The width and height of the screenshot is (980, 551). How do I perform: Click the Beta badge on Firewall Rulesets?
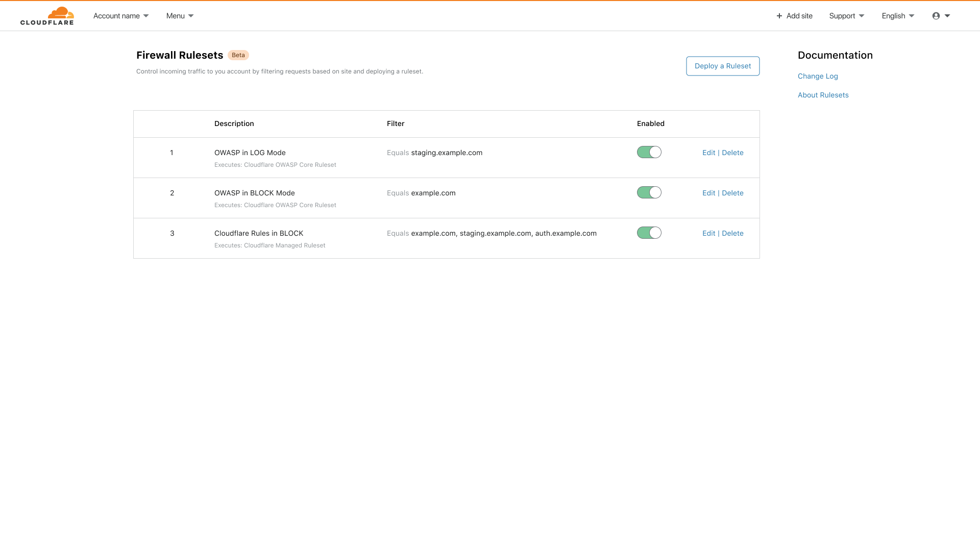click(x=238, y=55)
